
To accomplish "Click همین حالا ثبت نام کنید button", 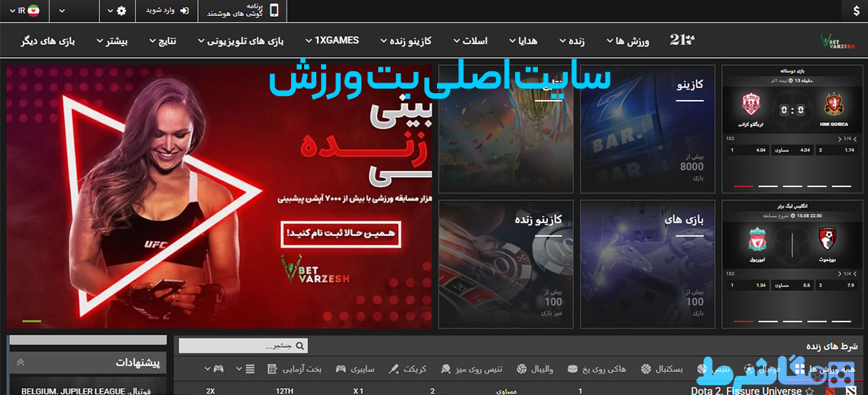I will (341, 235).
